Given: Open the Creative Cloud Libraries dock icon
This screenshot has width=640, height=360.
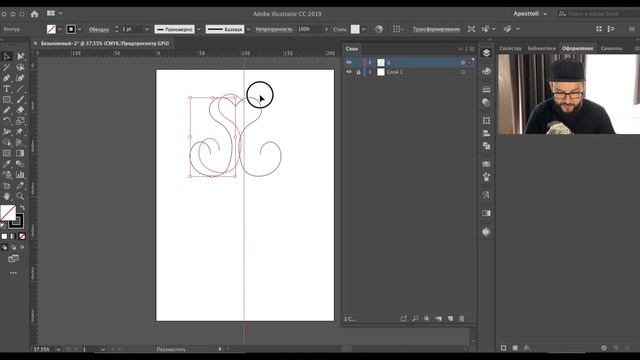Looking at the screenshot, I should (486, 71).
